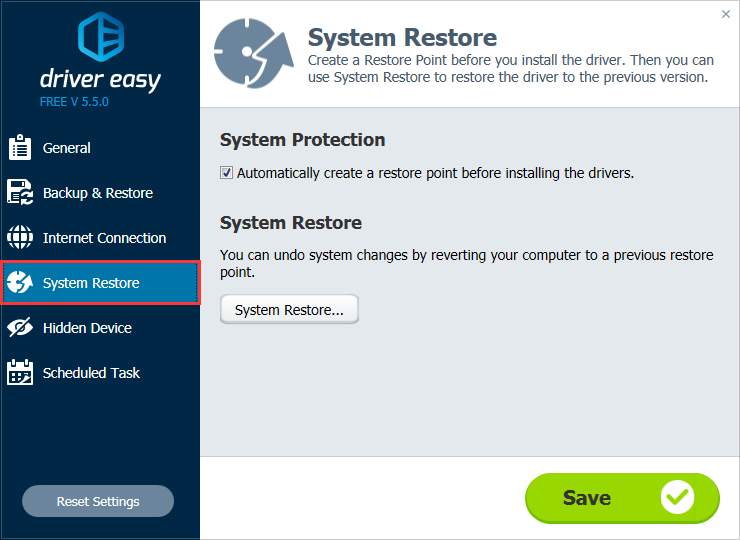Viewport: 740px width, 540px height.
Task: Click the white checkmark circle on Save
Action: (677, 498)
